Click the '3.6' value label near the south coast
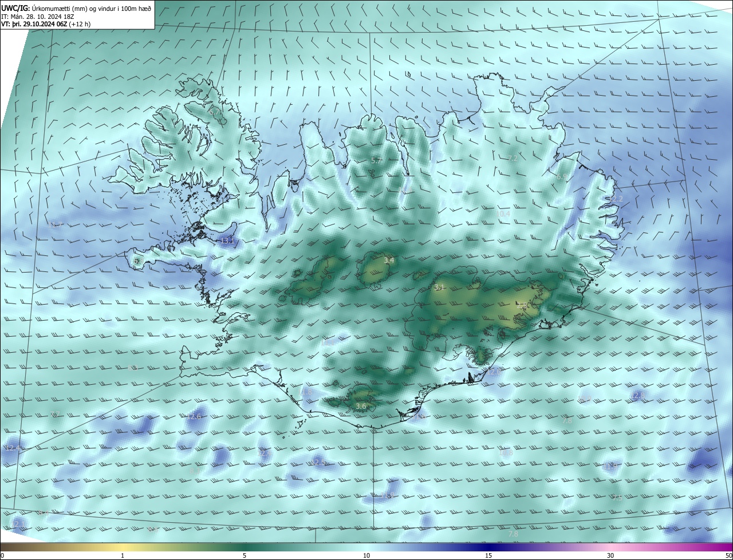The width and height of the screenshot is (733, 560). pos(361,407)
